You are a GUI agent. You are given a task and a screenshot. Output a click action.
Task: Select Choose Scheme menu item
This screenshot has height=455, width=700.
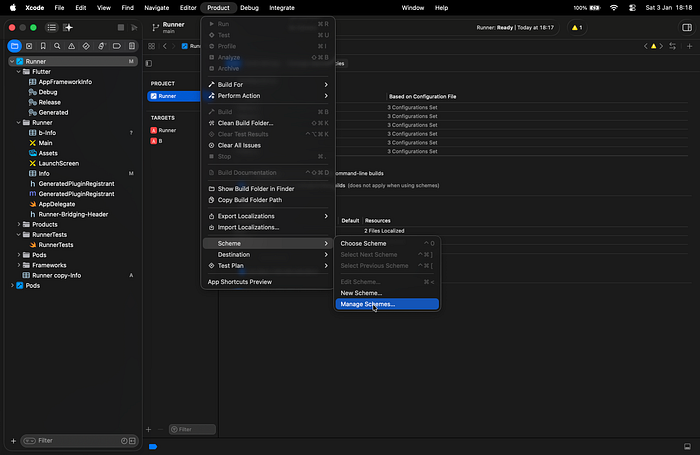(387, 243)
